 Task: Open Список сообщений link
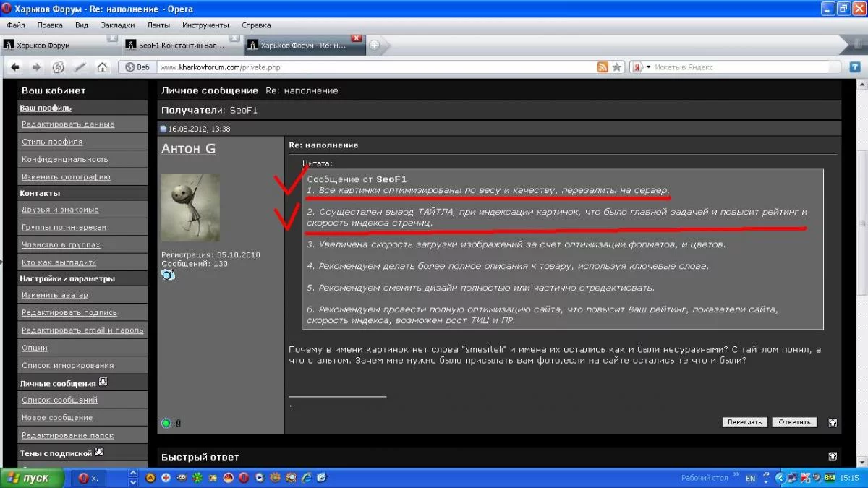(x=59, y=400)
